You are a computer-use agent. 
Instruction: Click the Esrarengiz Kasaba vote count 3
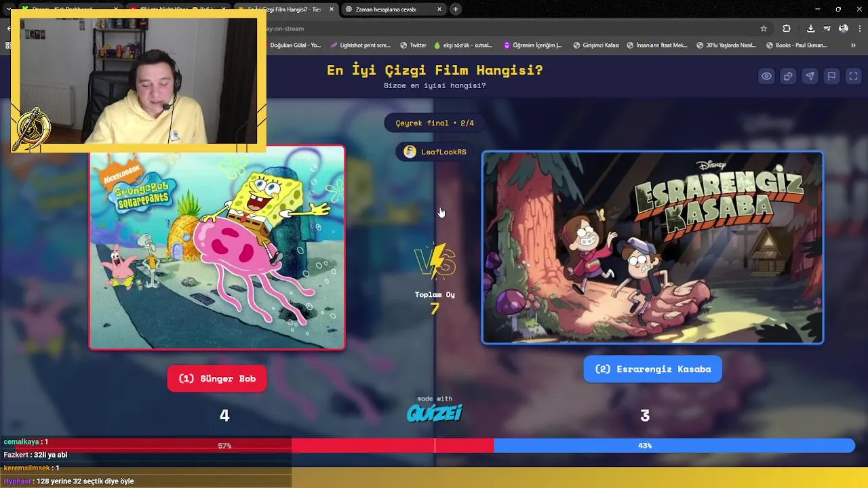click(x=645, y=415)
